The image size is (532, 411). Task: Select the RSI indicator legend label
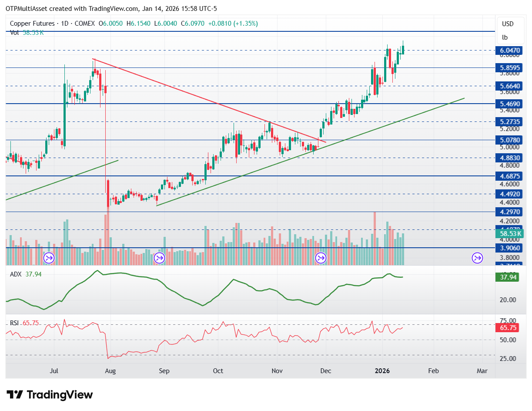pos(14,323)
